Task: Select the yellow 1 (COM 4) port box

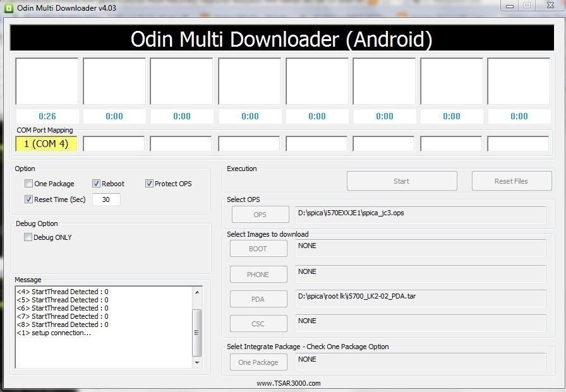Action: 46,143
